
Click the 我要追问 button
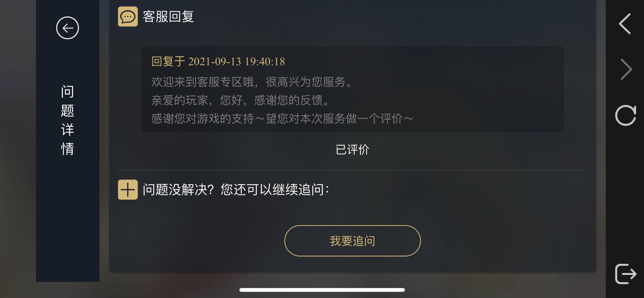coord(353,241)
